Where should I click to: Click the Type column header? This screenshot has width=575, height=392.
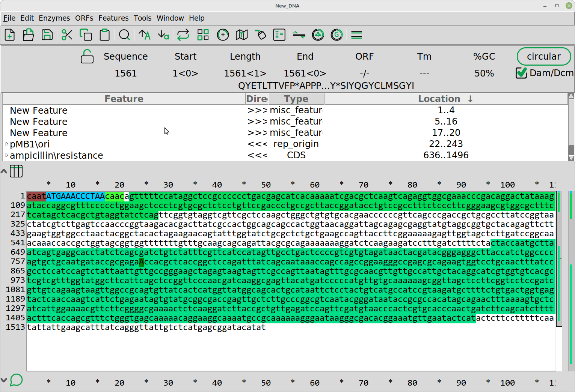[x=296, y=99]
